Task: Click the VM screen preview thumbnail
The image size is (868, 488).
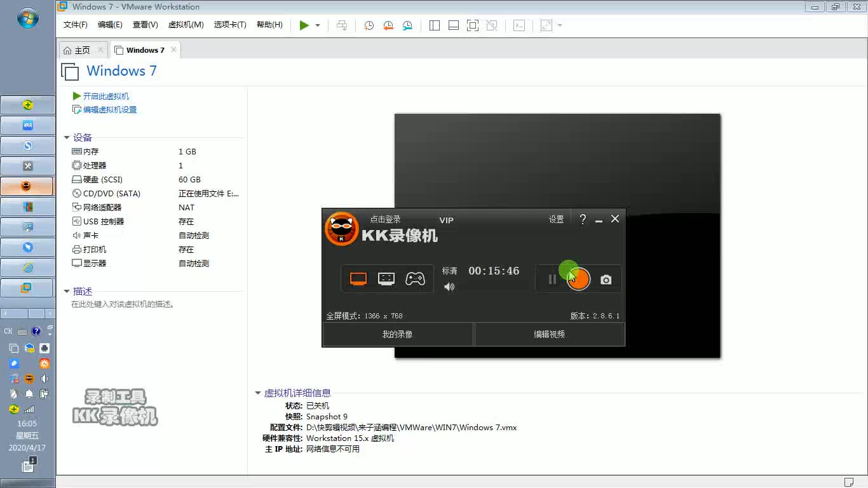Action: tap(557, 235)
